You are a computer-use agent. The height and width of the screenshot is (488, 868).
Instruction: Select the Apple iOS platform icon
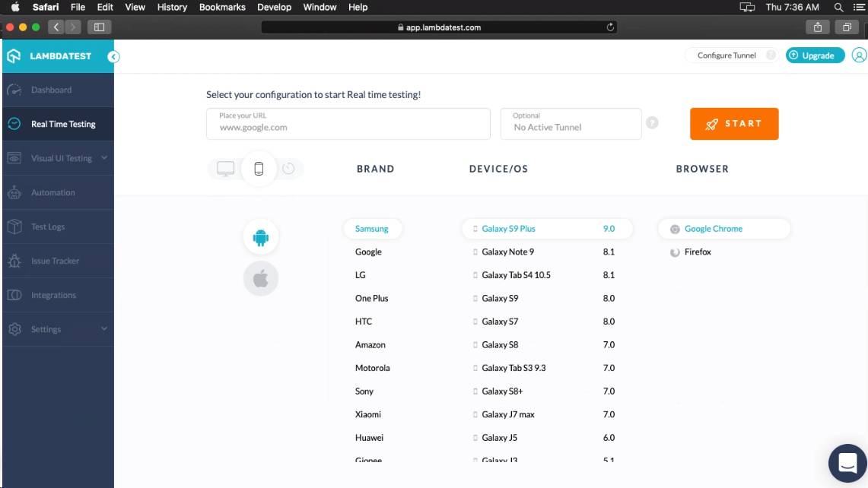click(x=261, y=278)
